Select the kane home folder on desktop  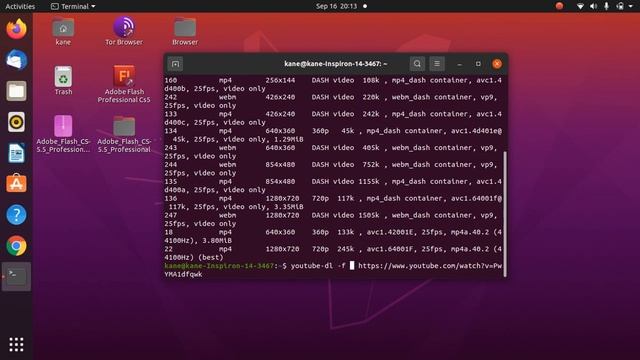click(x=63, y=31)
